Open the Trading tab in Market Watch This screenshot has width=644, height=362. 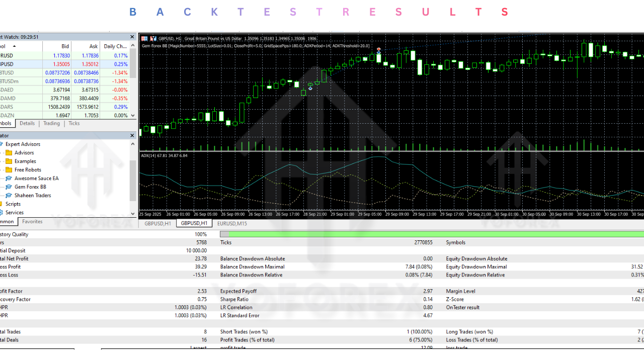click(51, 123)
